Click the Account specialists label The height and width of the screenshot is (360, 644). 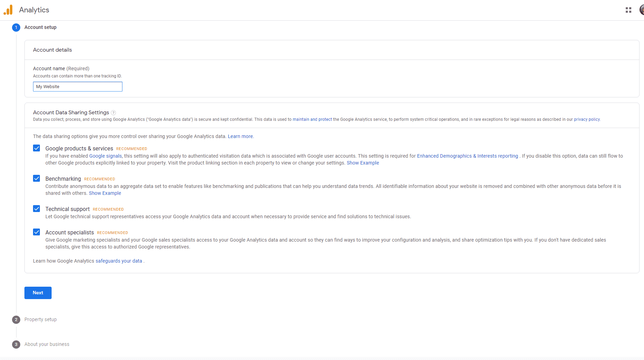point(69,232)
